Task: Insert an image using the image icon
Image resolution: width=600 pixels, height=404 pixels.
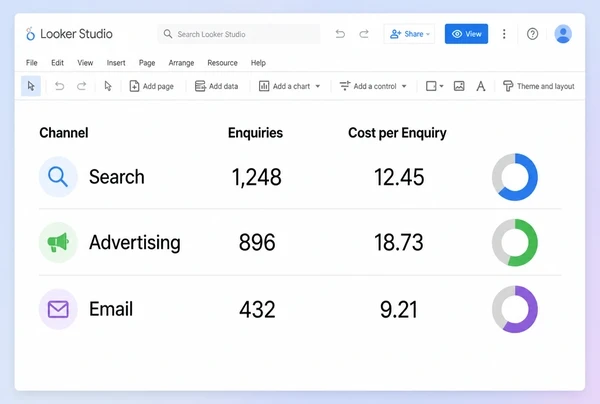Action: point(459,86)
